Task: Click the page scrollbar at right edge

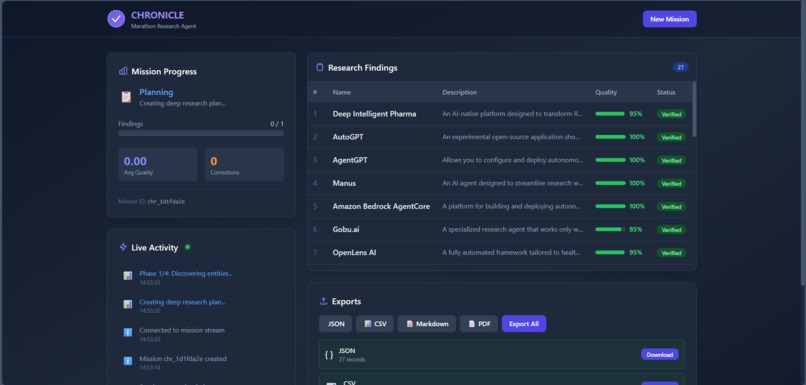Action: click(803, 144)
